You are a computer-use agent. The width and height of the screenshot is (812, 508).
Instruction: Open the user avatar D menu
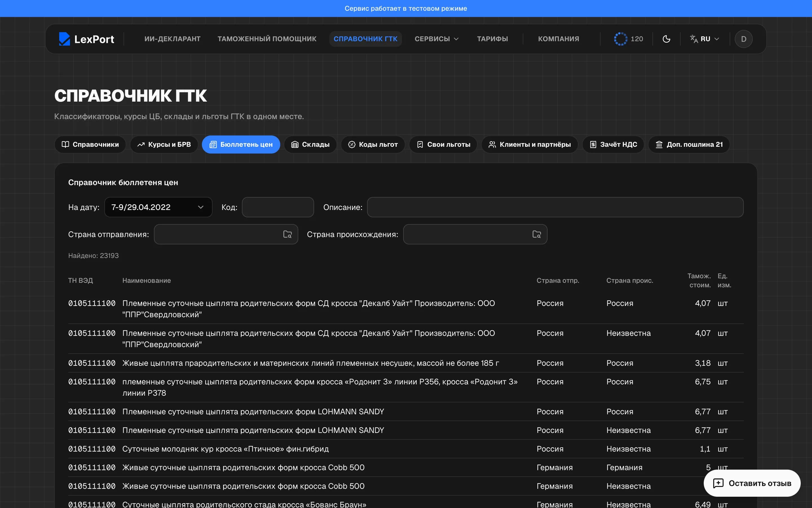(x=743, y=39)
